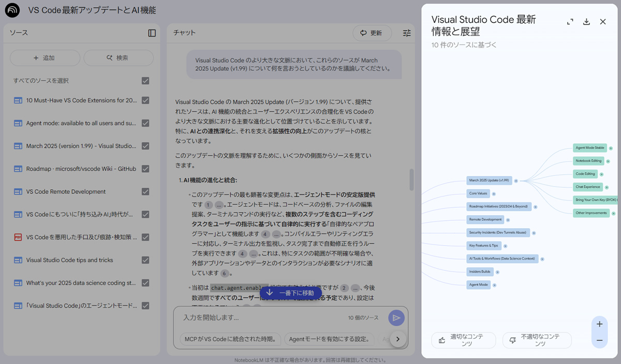
Task: Zoom out the mind map with minus
Action: (x=599, y=340)
